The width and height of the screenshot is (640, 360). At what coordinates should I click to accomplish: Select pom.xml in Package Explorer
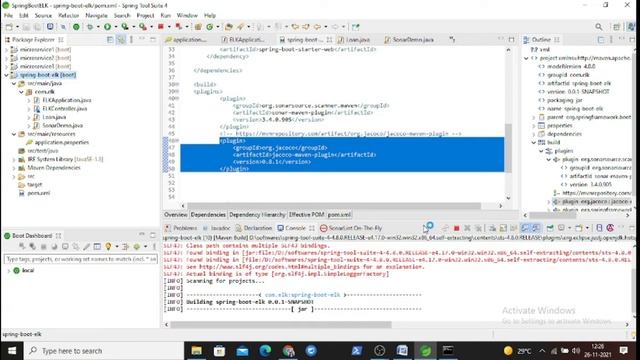pyautogui.click(x=38, y=193)
